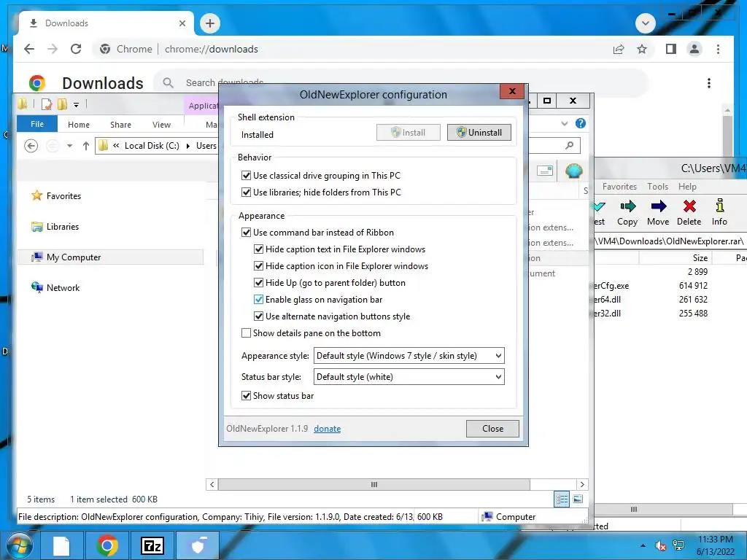Toggle Use libraries; hide folders checkbox
The image size is (747, 560).
click(246, 192)
